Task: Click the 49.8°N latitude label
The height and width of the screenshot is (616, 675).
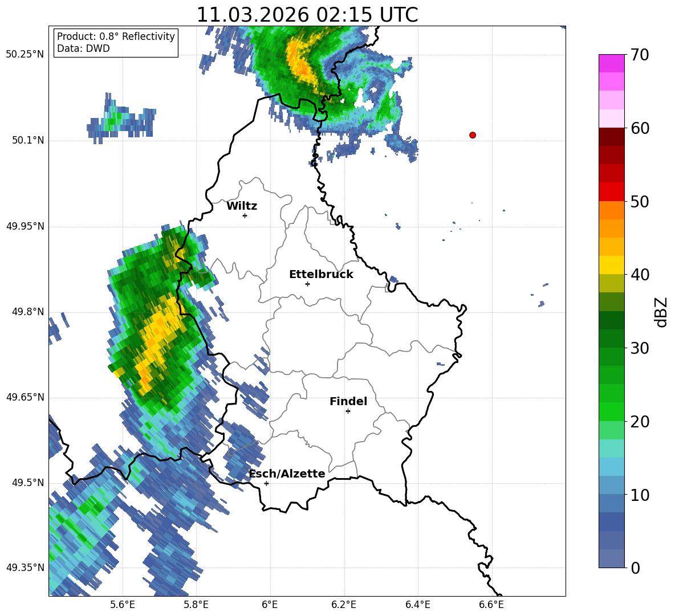Action: click(x=28, y=312)
